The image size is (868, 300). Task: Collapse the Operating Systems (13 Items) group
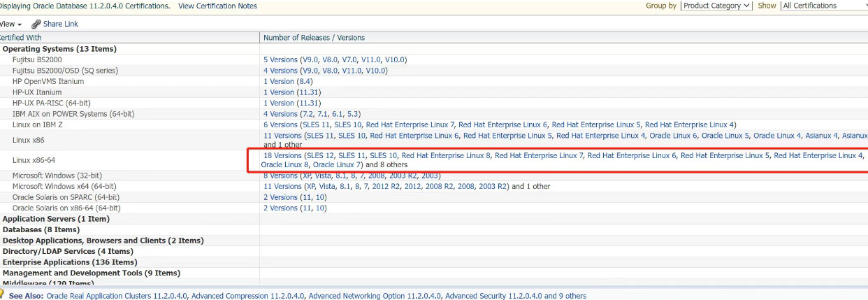click(59, 49)
